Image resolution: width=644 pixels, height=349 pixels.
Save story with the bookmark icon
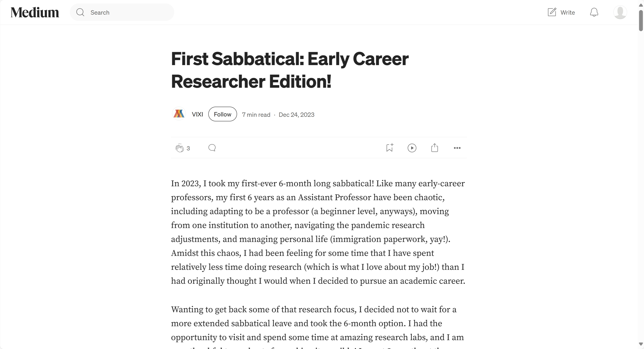[x=390, y=148]
